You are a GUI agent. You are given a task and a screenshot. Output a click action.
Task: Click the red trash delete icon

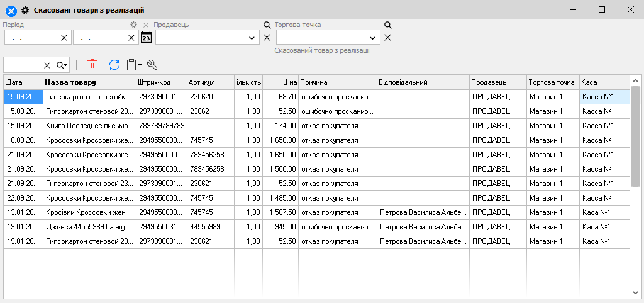[92, 65]
